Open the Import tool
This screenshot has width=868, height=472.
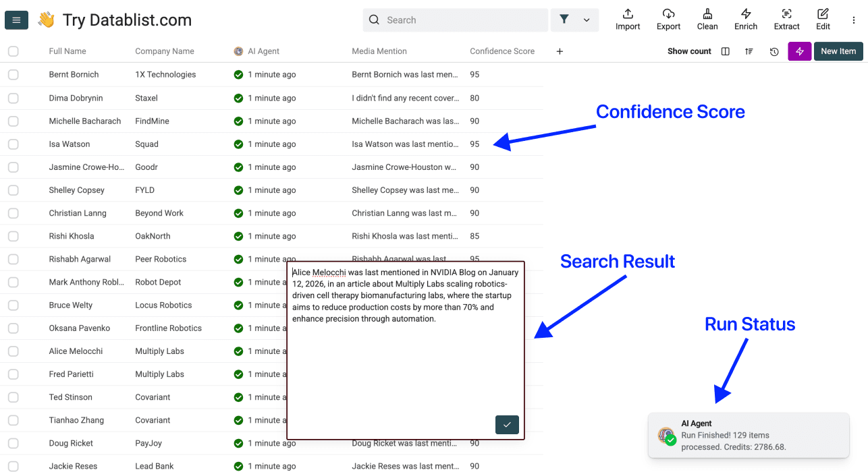(628, 19)
